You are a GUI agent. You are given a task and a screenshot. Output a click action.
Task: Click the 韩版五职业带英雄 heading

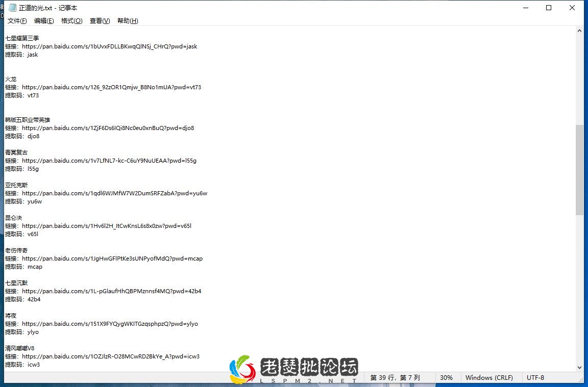pos(28,120)
